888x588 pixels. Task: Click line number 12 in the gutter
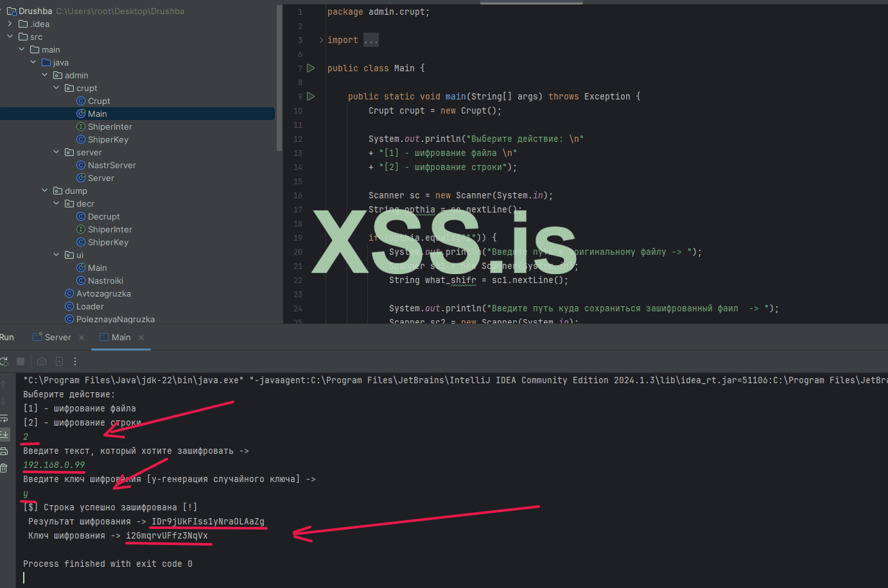click(x=298, y=139)
